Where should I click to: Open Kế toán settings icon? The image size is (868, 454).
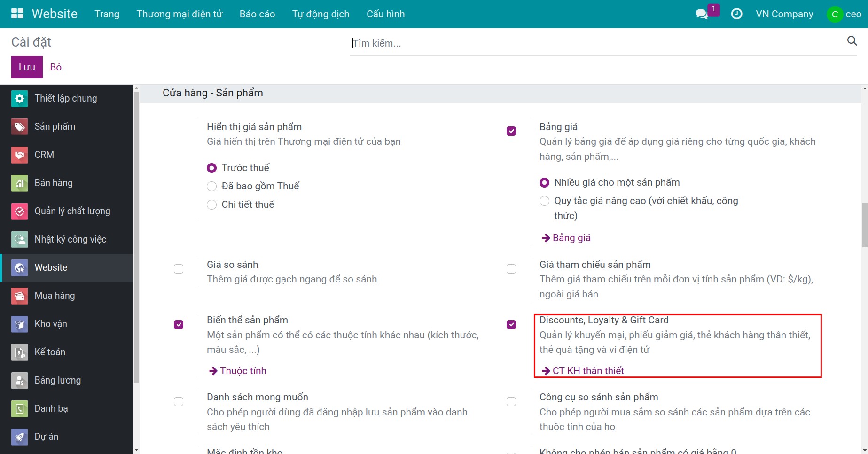click(x=20, y=352)
